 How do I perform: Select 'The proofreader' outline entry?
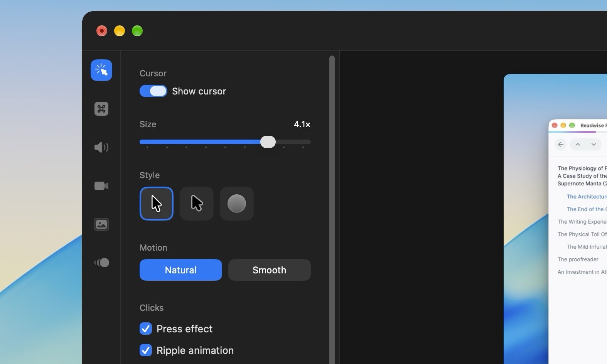pos(578,260)
